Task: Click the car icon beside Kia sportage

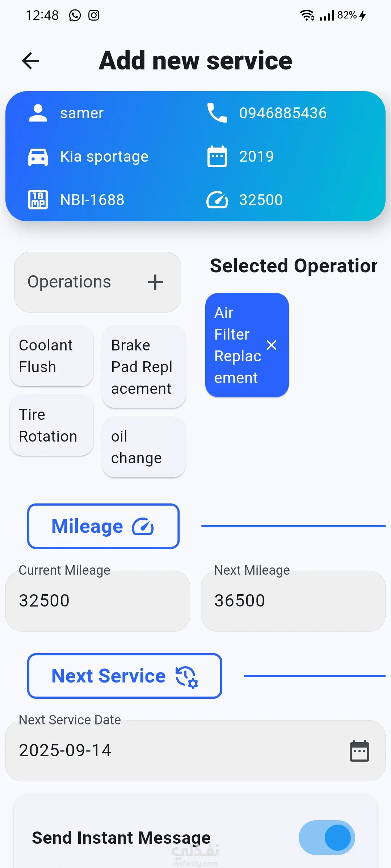Action: (38, 157)
